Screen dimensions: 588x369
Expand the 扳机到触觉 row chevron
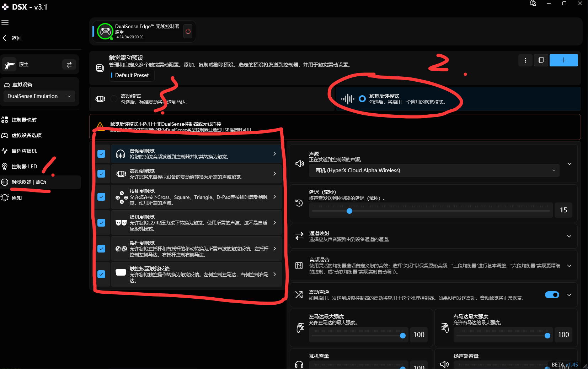[274, 223]
